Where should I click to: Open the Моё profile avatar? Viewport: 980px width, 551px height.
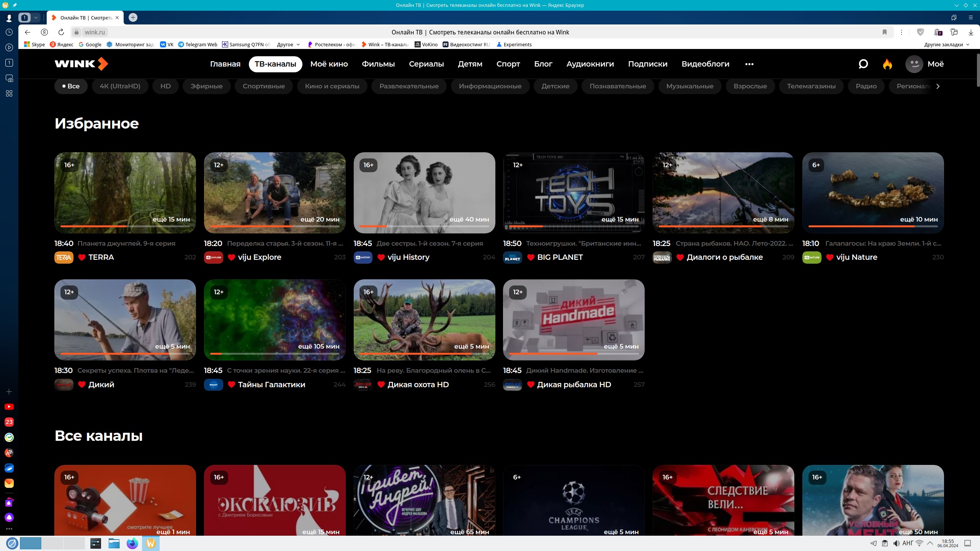914,64
